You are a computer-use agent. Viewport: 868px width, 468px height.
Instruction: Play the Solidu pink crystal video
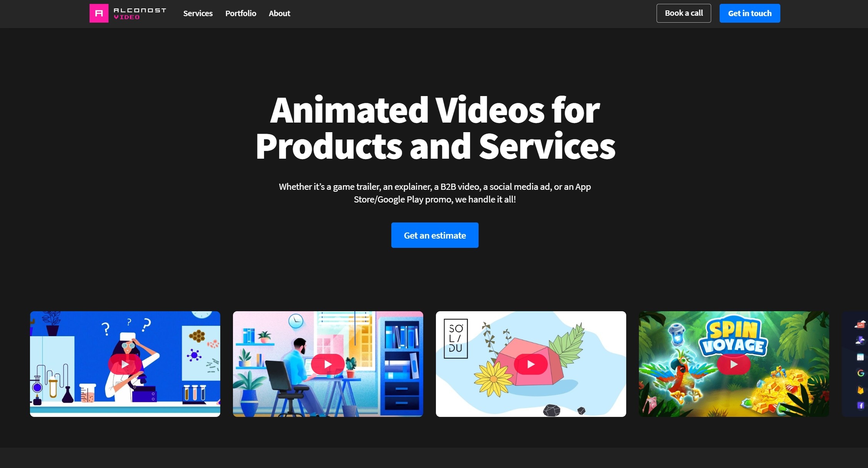(530, 364)
